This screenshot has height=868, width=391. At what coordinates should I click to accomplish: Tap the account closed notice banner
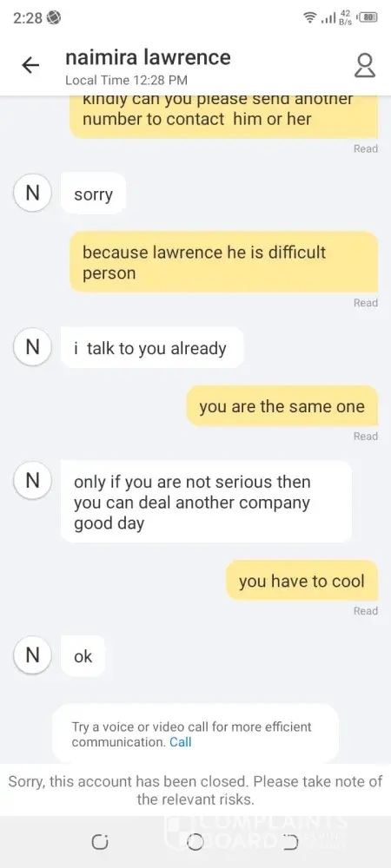click(x=195, y=790)
